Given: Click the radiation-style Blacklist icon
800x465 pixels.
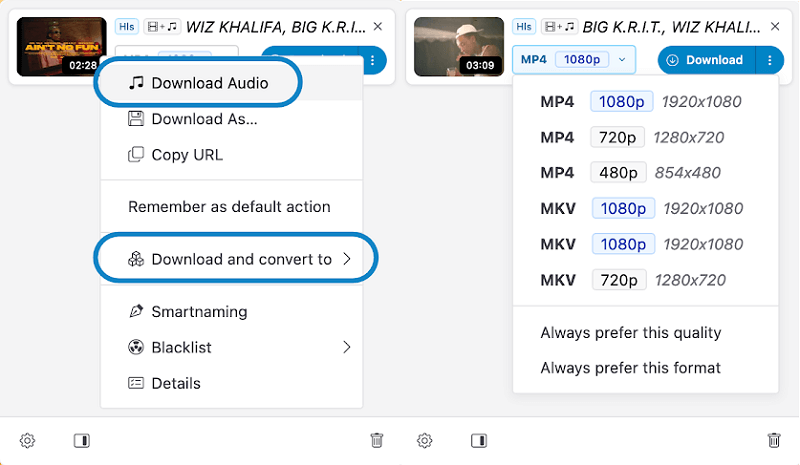Looking at the screenshot, I should (x=136, y=347).
